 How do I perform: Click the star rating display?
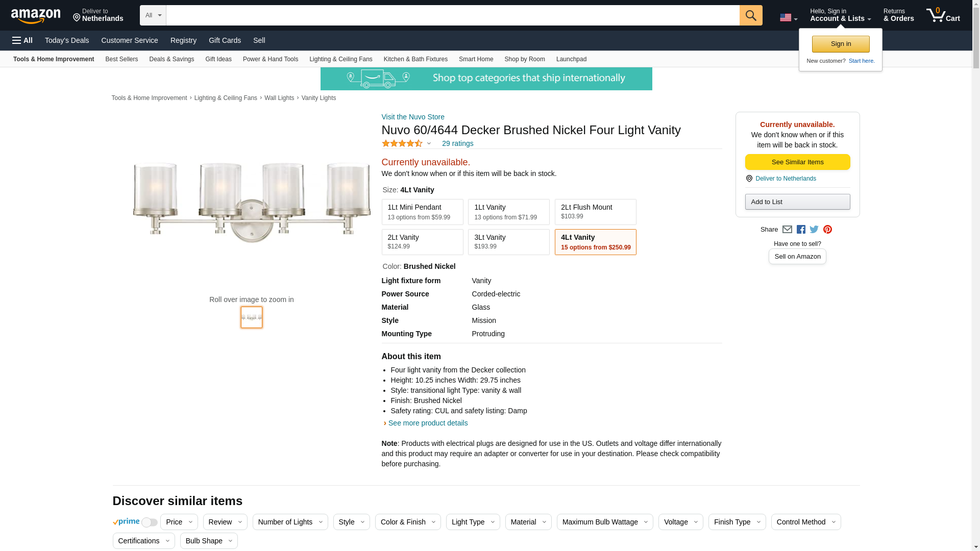[x=402, y=143]
